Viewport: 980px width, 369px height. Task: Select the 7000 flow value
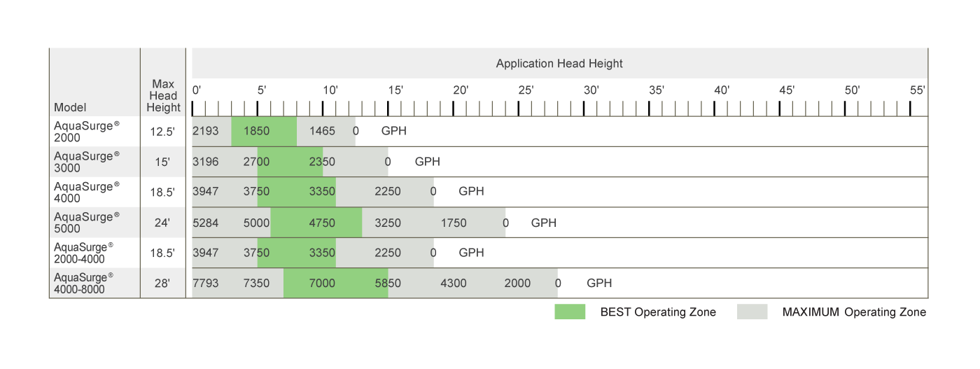tap(322, 284)
